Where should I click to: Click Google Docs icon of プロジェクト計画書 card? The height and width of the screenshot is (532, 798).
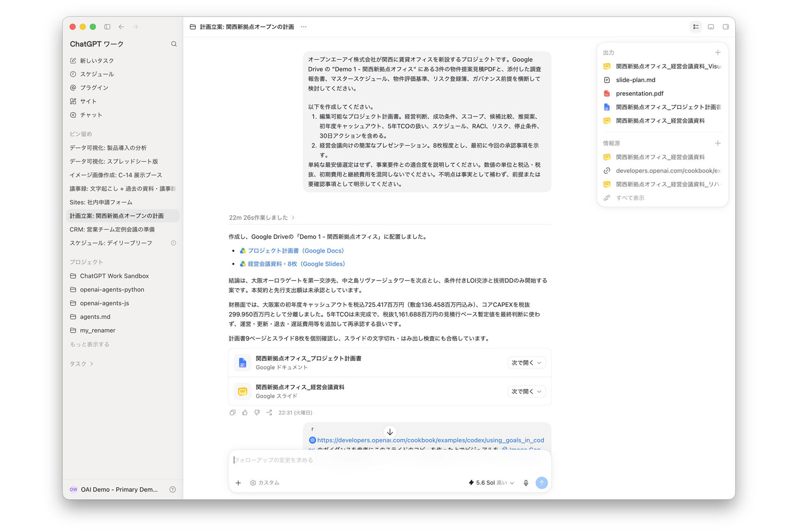tap(242, 363)
